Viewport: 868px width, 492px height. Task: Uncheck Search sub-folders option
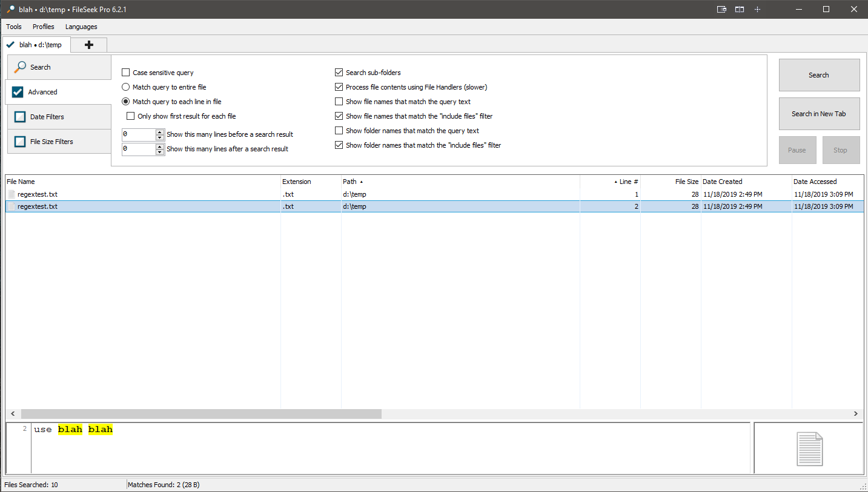pyautogui.click(x=339, y=73)
